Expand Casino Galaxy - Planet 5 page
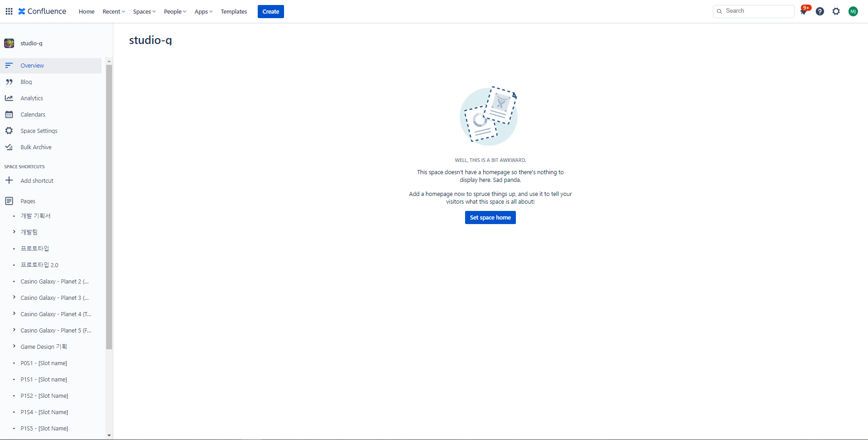Viewport: 868px width, 440px height. pos(14,330)
